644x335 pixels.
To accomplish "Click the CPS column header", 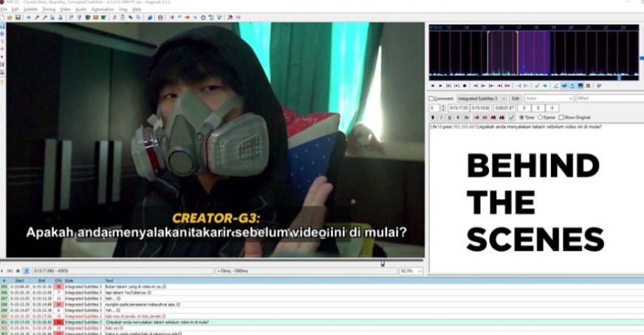I will [58, 281].
